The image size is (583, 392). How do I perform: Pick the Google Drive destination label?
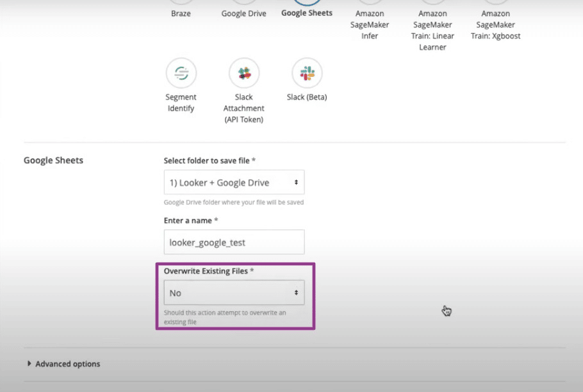tap(244, 13)
